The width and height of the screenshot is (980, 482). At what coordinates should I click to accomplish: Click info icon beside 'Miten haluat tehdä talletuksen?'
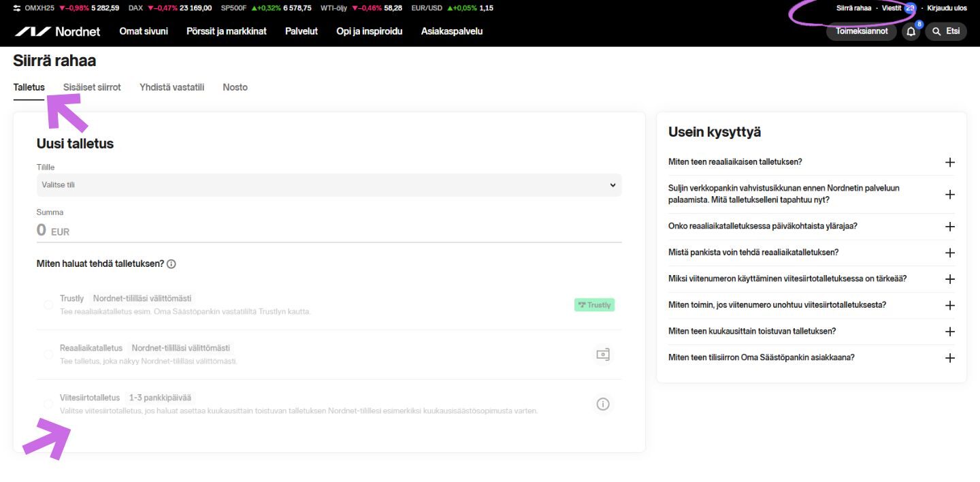(x=171, y=264)
